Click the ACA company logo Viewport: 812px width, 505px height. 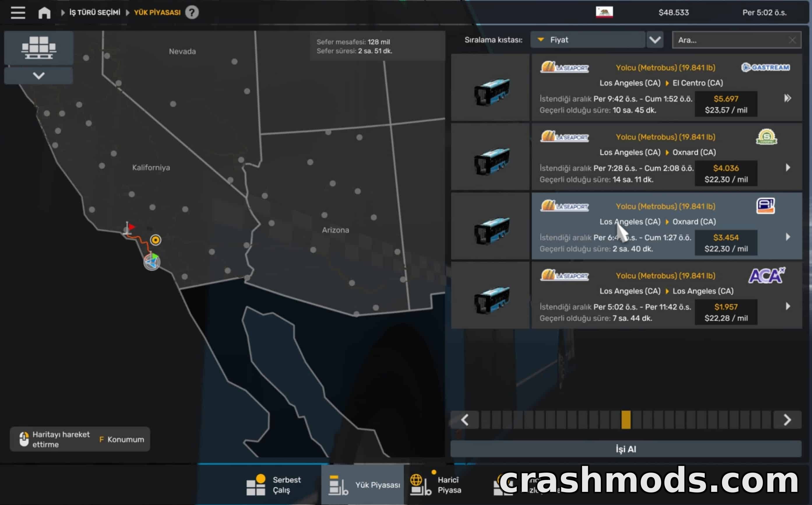click(766, 276)
